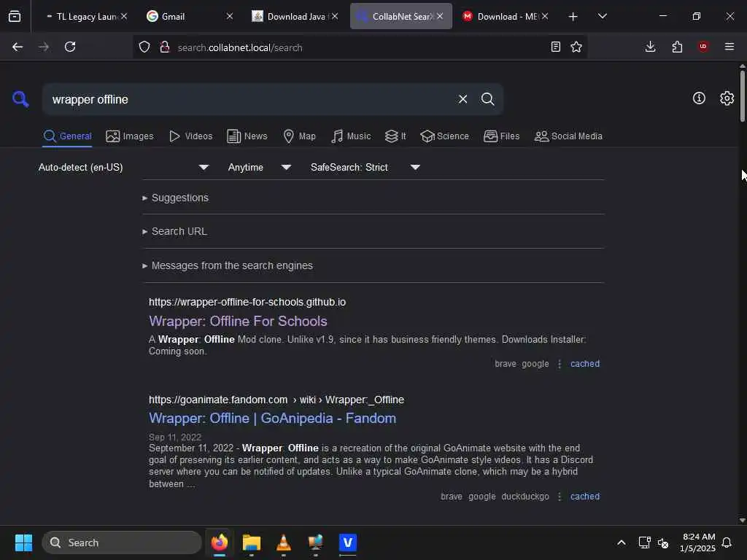Click the uBlock Origin extension icon
The height and width of the screenshot is (560, 747).
click(703, 46)
